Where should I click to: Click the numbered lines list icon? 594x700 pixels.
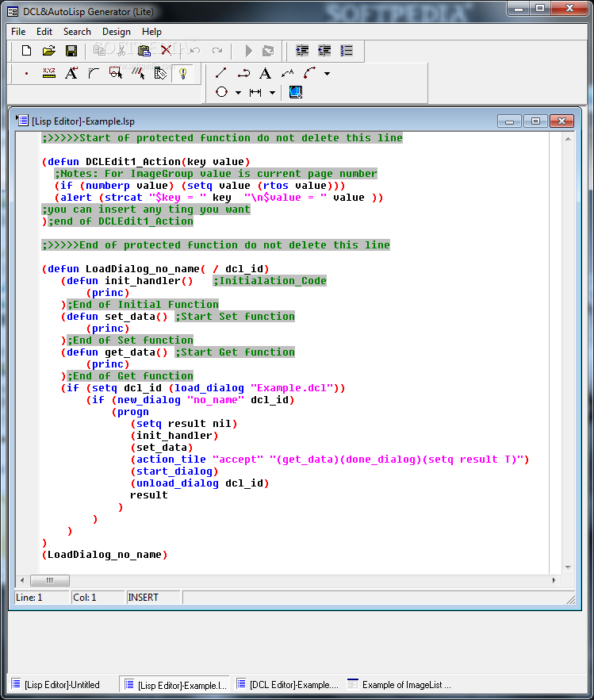(x=347, y=51)
